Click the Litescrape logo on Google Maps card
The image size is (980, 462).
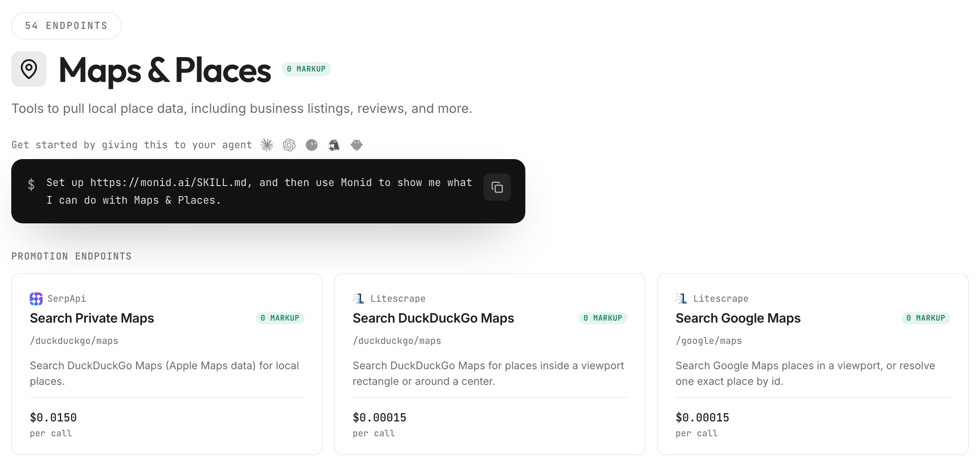(682, 298)
